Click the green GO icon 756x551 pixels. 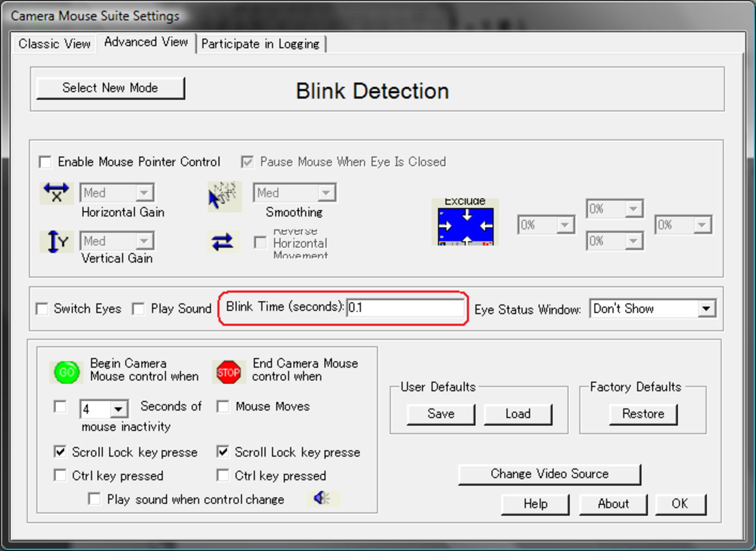pyautogui.click(x=67, y=372)
